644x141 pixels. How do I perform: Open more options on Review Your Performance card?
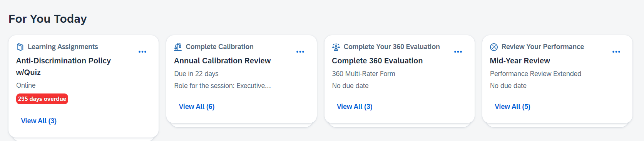pyautogui.click(x=616, y=52)
